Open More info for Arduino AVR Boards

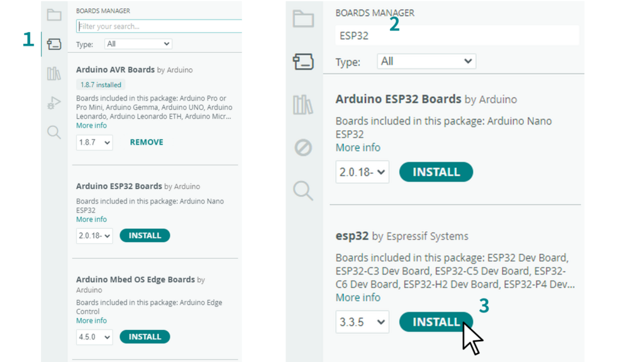click(91, 125)
